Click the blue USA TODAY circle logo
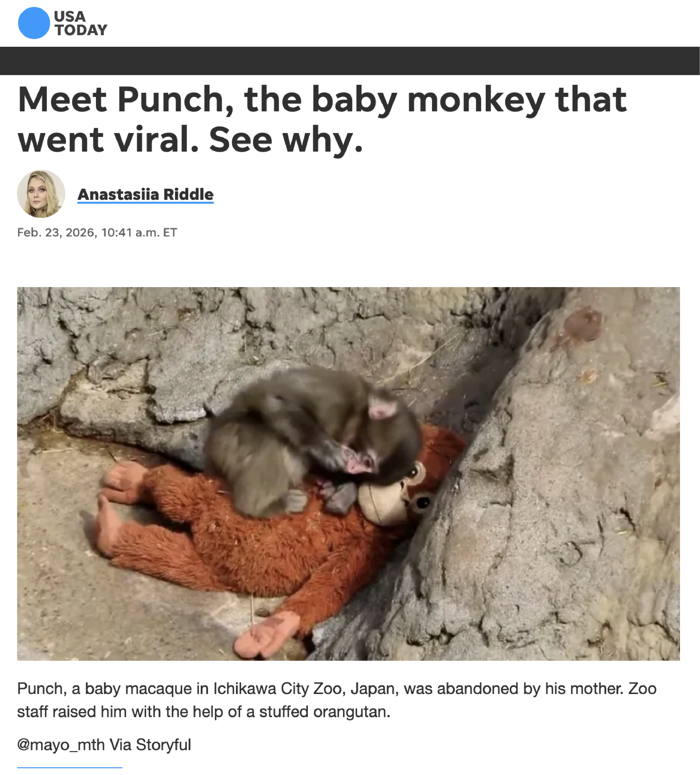This screenshot has width=700, height=775. pyautogui.click(x=34, y=23)
